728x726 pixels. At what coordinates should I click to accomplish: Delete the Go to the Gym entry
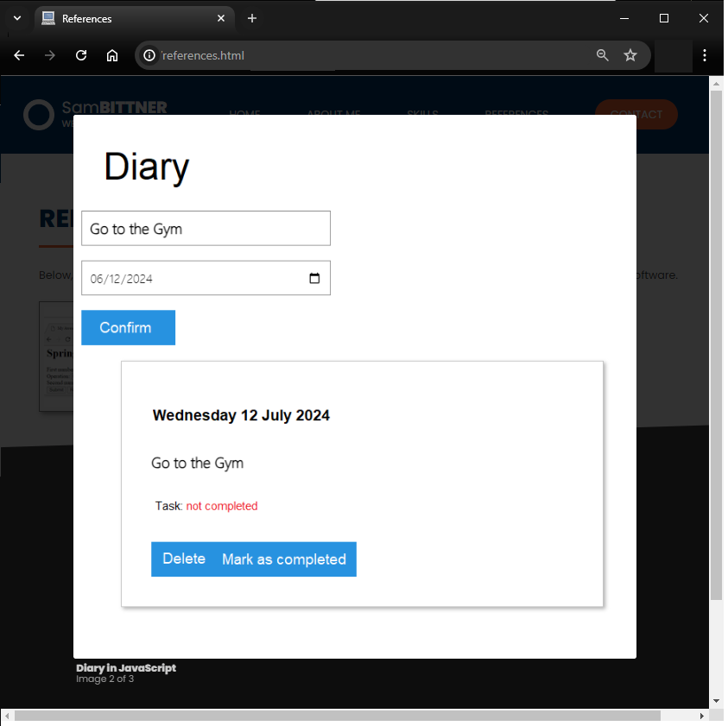pos(184,559)
